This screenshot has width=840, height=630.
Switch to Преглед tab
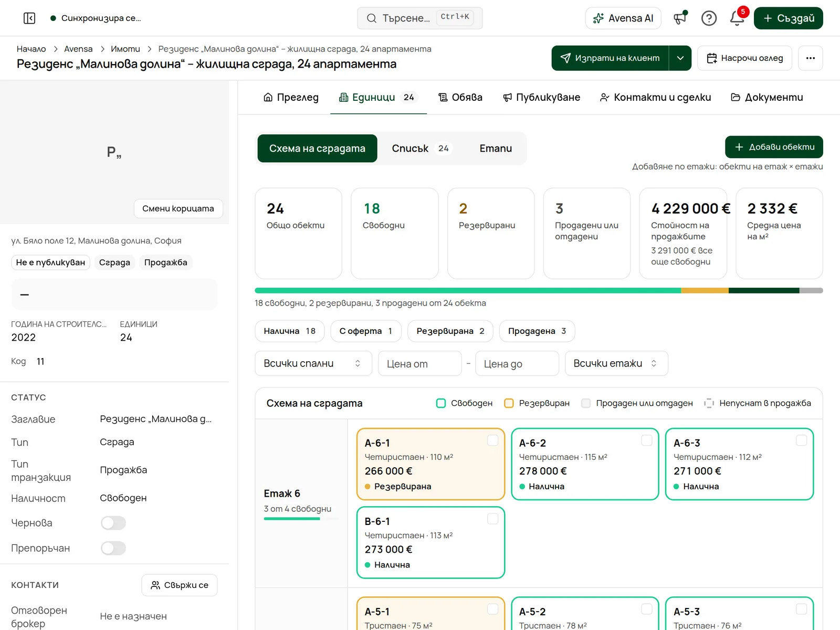click(x=291, y=97)
